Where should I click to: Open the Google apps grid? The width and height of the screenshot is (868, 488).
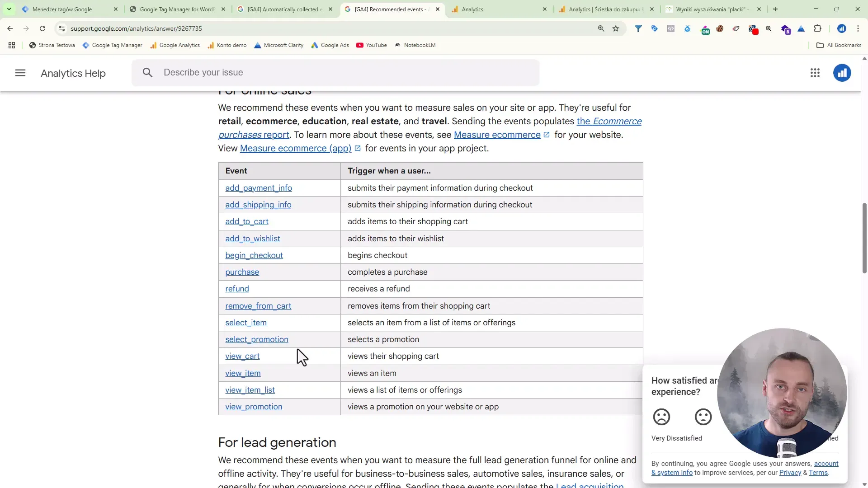coord(815,73)
